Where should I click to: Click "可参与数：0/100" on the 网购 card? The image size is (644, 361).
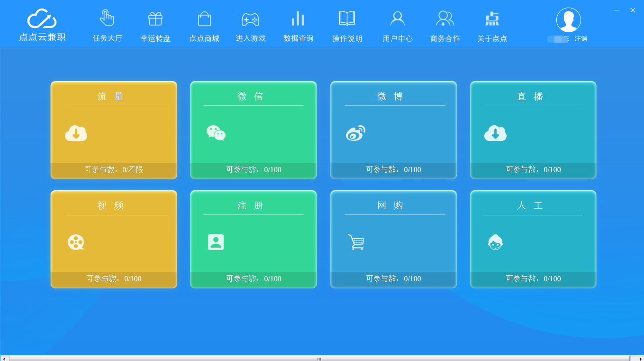pyautogui.click(x=393, y=279)
